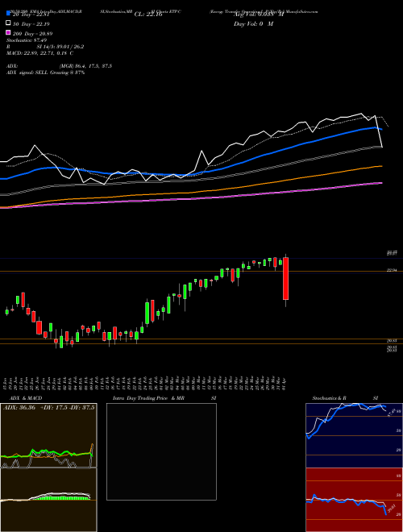The height and width of the screenshot is (532, 403).
Task: Click the 22.94 price level label
Action: pos(392,270)
